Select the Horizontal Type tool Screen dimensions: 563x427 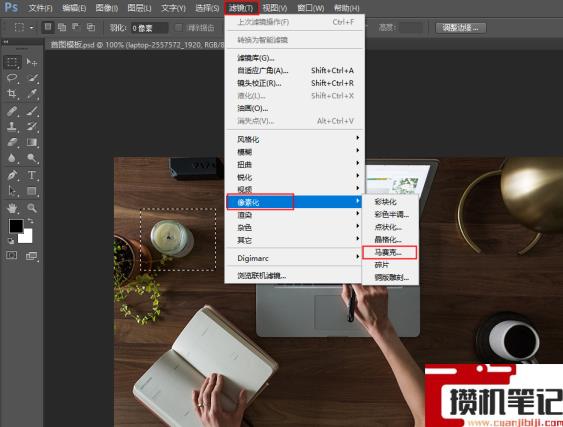click(32, 175)
